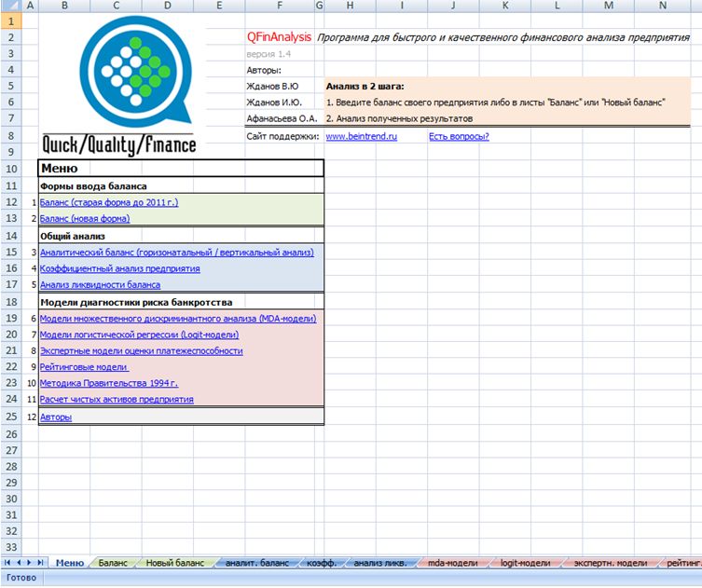Select the Анализ полученных результатов step cell

(399, 118)
